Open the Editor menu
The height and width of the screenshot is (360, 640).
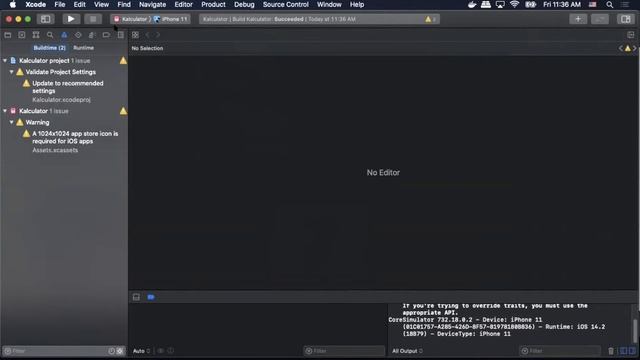184,4
